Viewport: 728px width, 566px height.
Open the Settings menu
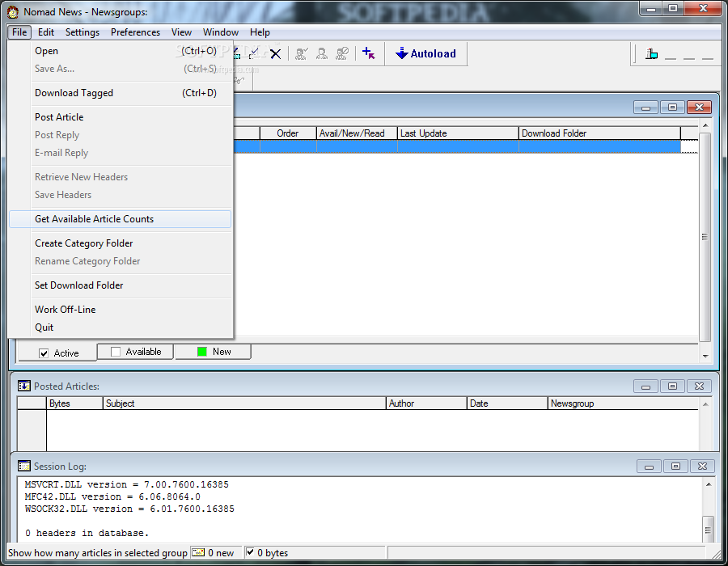pyautogui.click(x=83, y=32)
